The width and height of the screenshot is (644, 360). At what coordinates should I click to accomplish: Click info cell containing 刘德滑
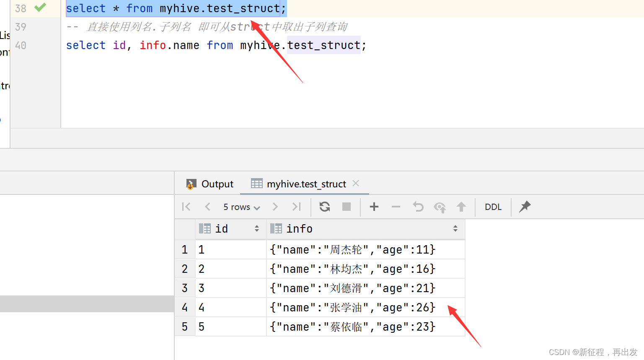[x=365, y=288]
